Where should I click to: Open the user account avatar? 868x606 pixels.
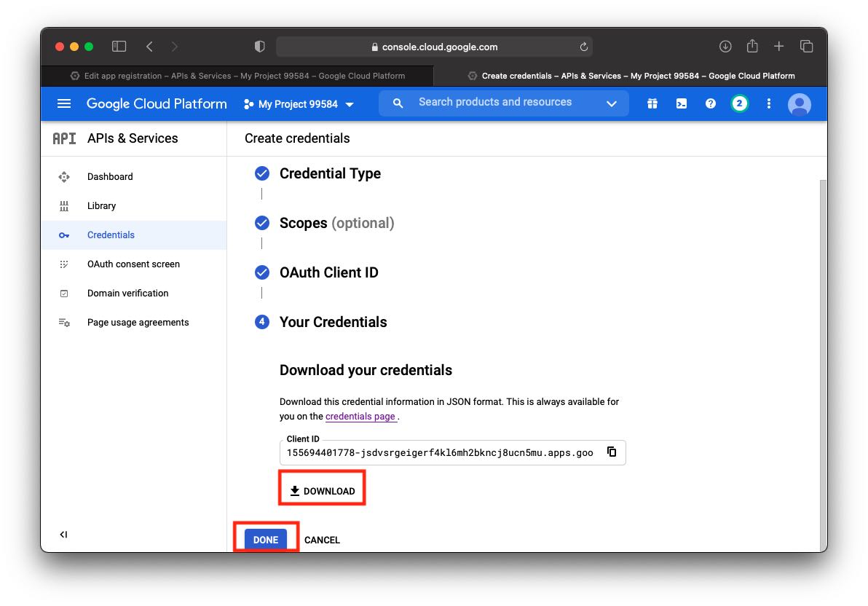coord(799,104)
